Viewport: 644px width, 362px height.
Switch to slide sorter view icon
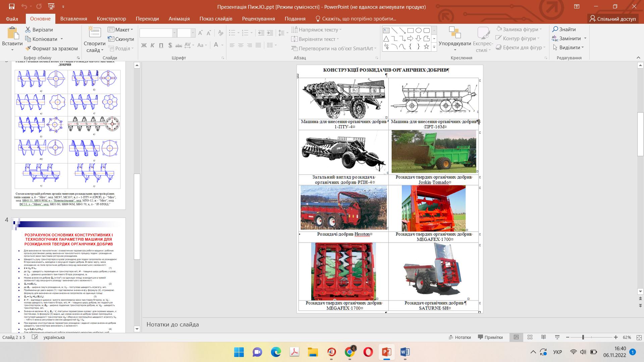(530, 337)
